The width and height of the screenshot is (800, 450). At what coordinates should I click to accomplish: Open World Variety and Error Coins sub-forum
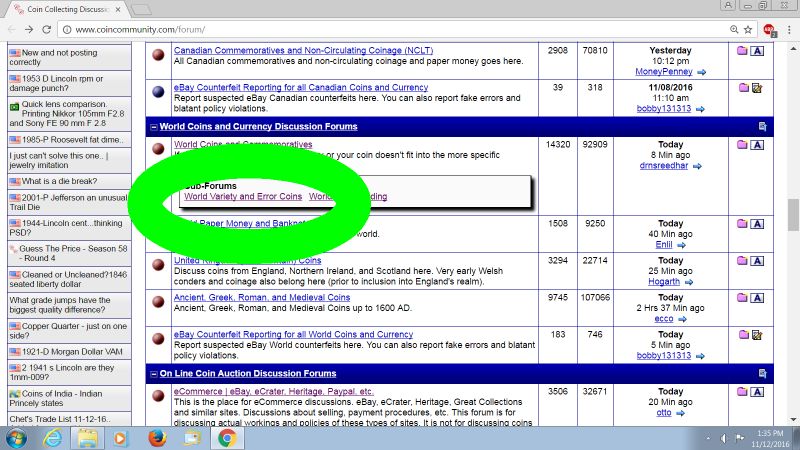pyautogui.click(x=243, y=196)
